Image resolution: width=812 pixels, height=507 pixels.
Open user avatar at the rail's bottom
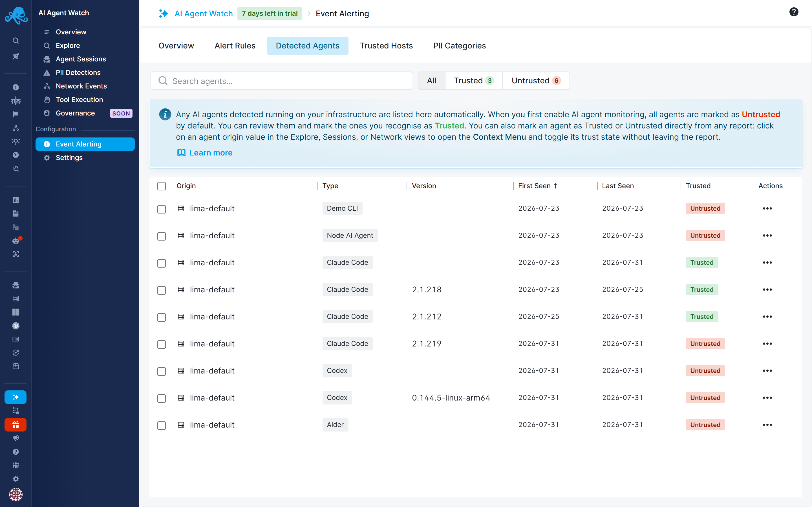(x=16, y=494)
